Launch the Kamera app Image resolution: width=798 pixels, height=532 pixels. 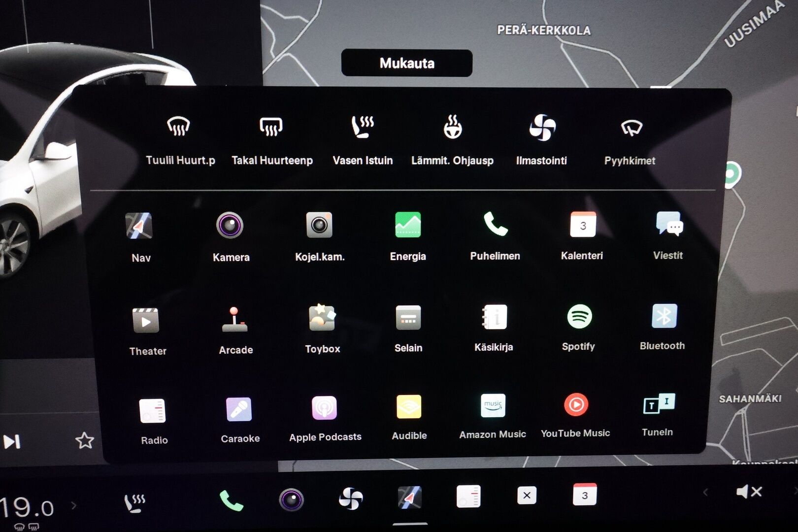[x=230, y=225]
